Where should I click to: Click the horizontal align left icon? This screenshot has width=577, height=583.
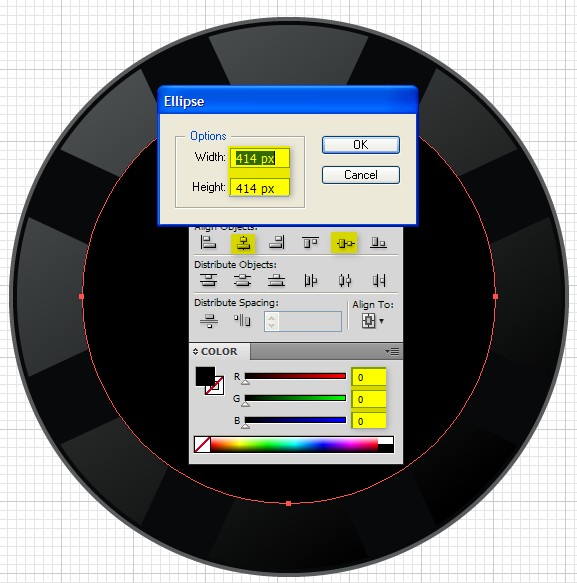point(208,242)
